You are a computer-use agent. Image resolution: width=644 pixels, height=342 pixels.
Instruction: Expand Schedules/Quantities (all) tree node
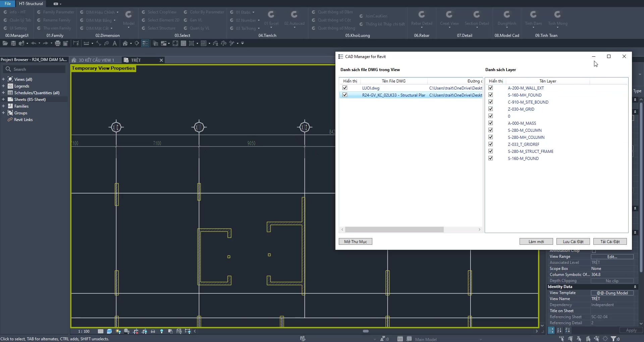coord(3,93)
